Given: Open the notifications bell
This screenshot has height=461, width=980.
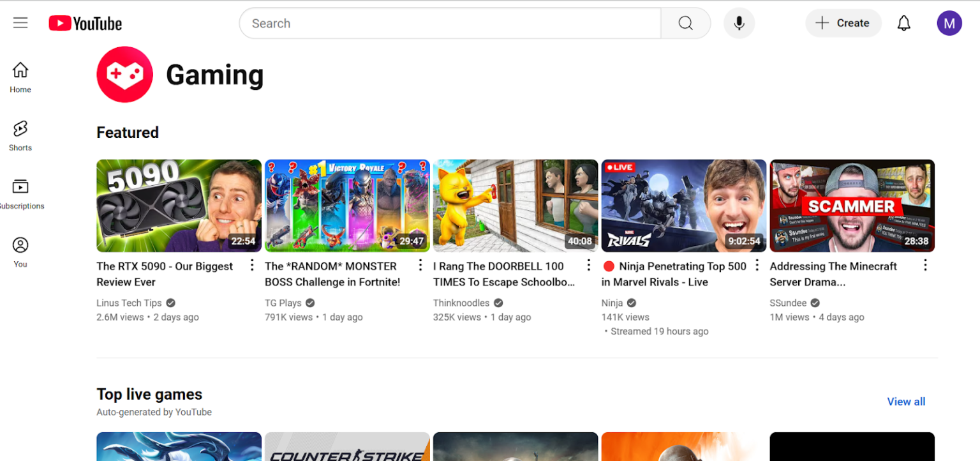Looking at the screenshot, I should [903, 24].
